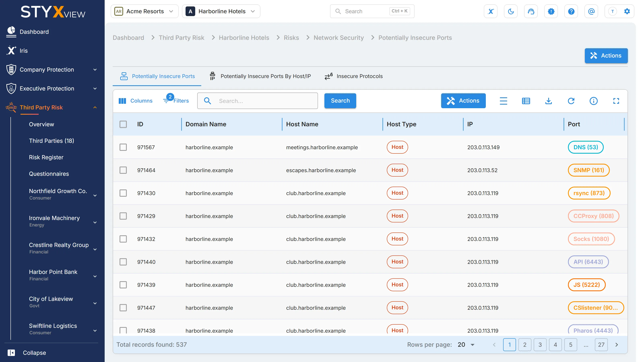This screenshot has height=362, width=644.
Task: Click the table Search... input field
Action: tap(258, 101)
